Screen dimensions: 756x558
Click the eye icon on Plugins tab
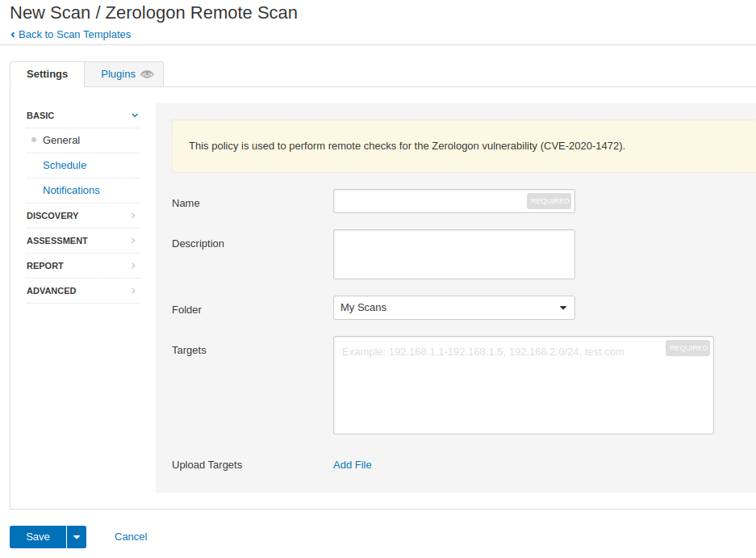click(x=147, y=74)
